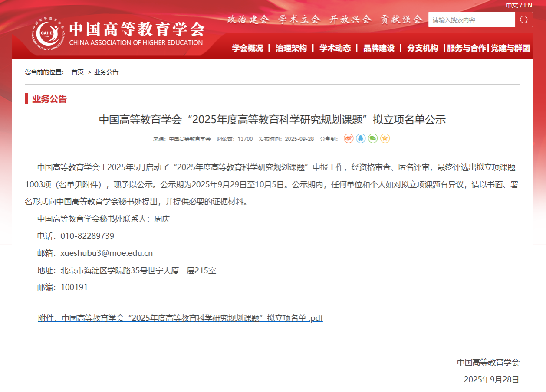This screenshot has width=546, height=392.
Task: Open the 学会概况 menu
Action: [247, 48]
